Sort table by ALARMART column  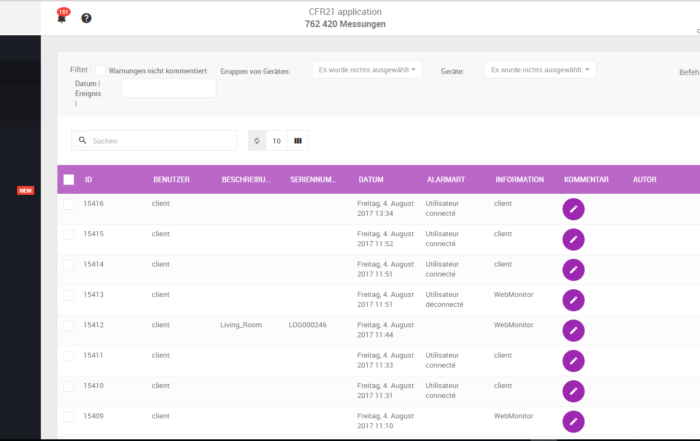click(446, 179)
